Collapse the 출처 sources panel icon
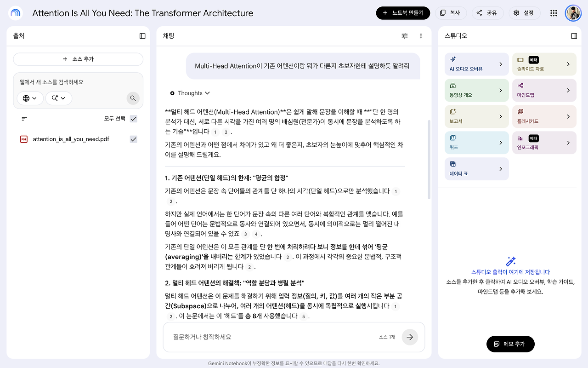588x368 pixels. click(x=142, y=36)
